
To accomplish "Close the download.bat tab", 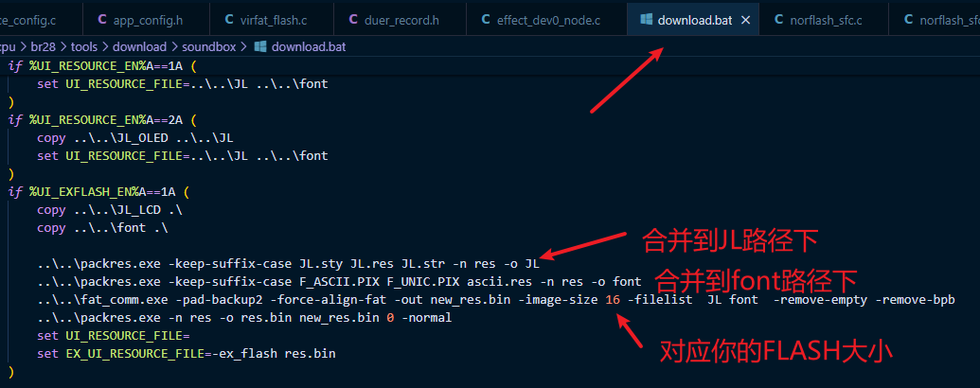I will point(745,20).
